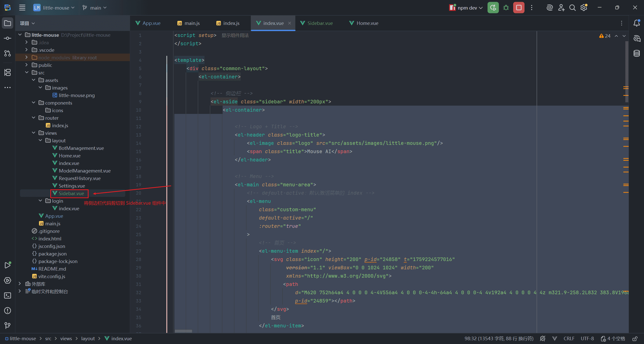Open the little-mouse project dropdown

coord(54,8)
